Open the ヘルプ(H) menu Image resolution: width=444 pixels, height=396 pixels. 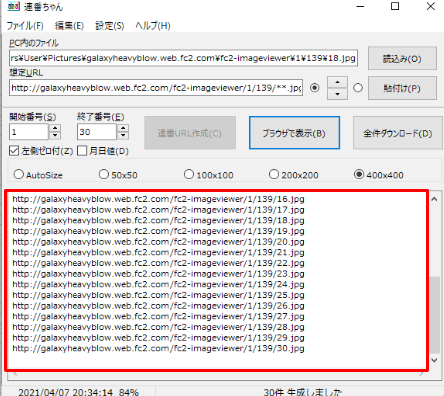153,26
